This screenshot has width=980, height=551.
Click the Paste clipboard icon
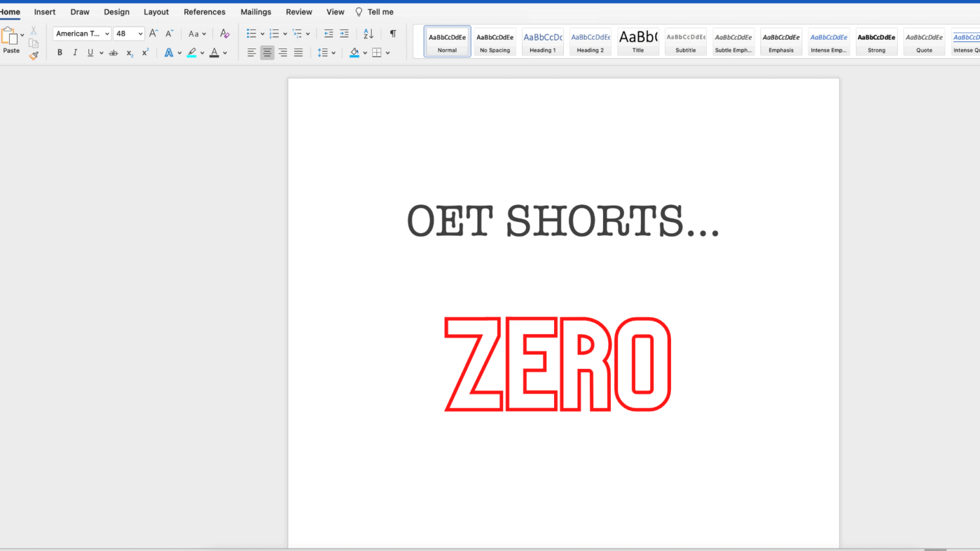[x=10, y=35]
